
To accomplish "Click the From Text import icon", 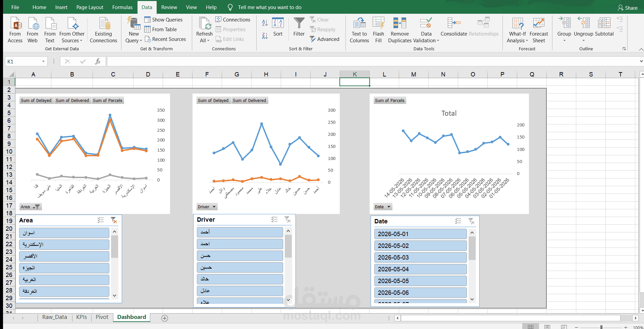I will [x=50, y=30].
